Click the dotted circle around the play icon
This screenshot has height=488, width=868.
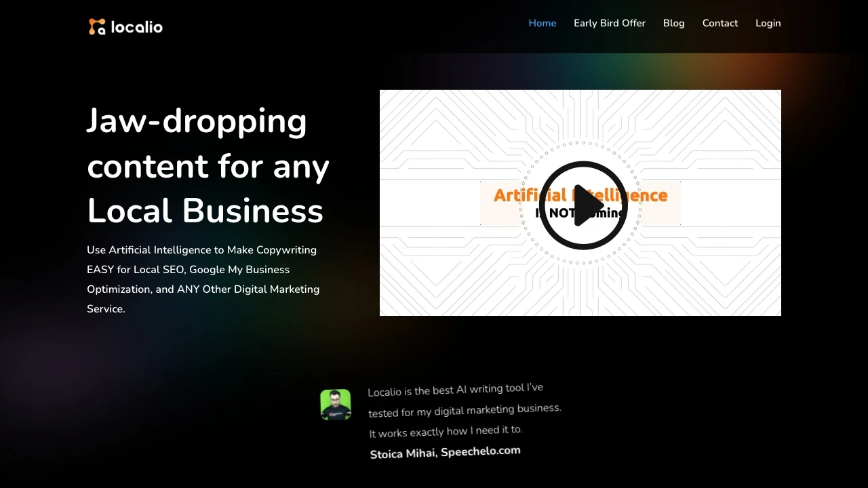coord(583,144)
